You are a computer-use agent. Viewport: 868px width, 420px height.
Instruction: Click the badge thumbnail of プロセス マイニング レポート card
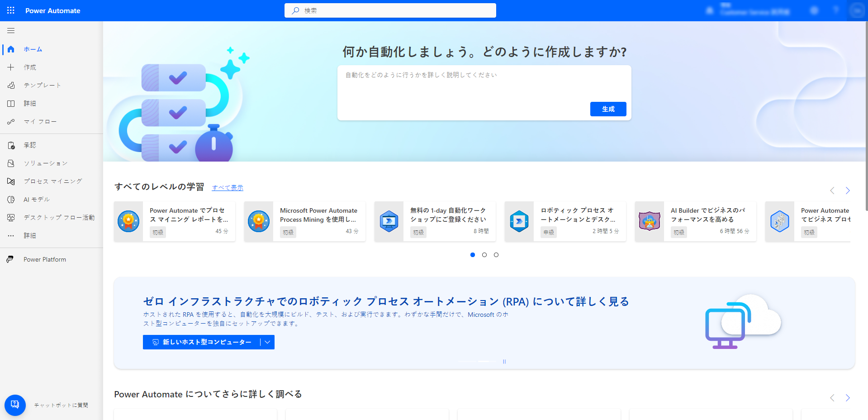pos(128,221)
